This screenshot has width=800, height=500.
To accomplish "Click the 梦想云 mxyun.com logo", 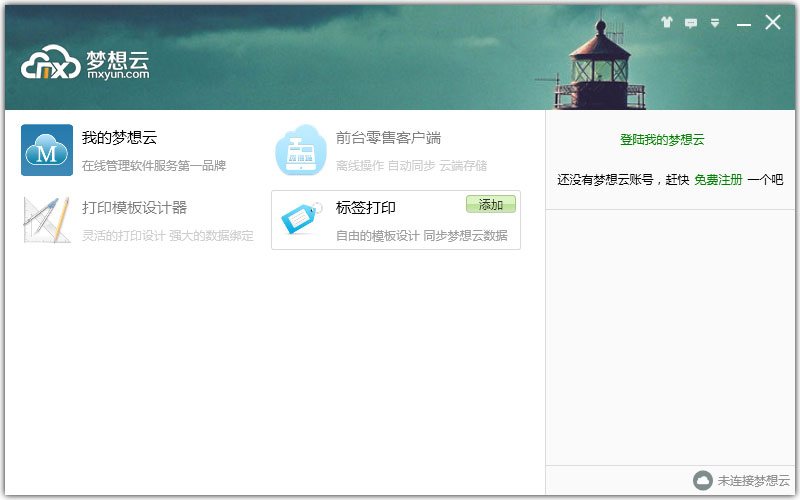I will [x=85, y=63].
